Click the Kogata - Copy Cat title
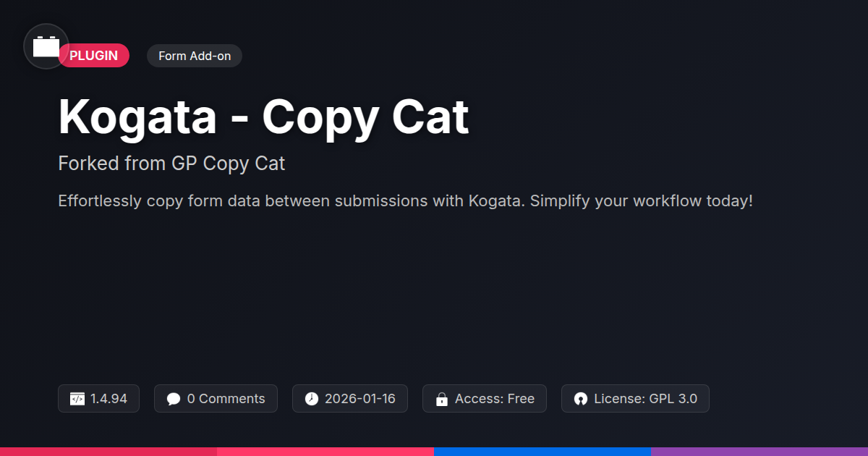Screen dimensions: 868x456 264,116
